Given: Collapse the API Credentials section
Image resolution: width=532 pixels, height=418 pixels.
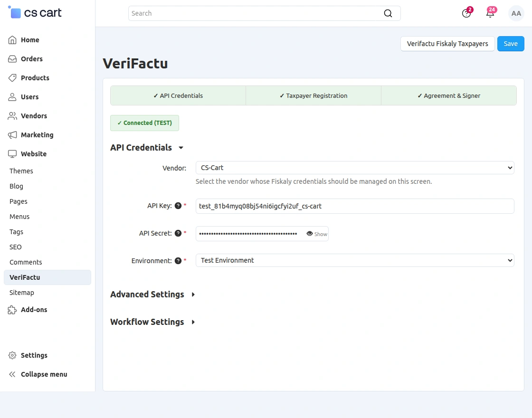Looking at the screenshot, I should (x=147, y=148).
